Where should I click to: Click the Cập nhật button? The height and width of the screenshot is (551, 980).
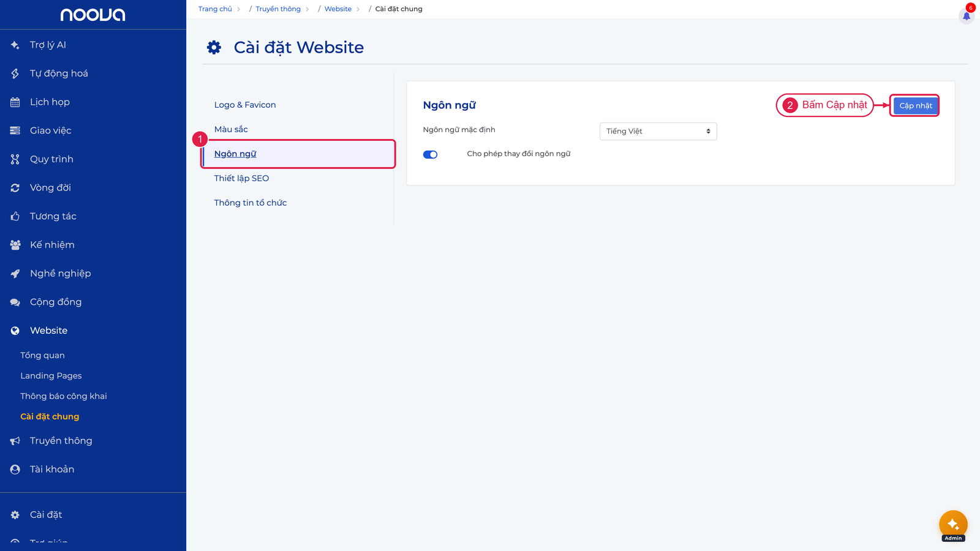click(x=916, y=105)
